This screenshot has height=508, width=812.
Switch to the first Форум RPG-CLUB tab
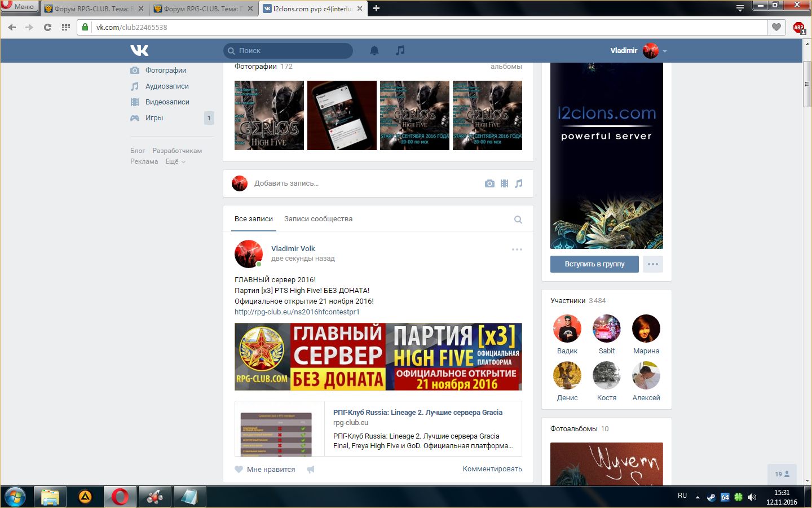tap(94, 8)
